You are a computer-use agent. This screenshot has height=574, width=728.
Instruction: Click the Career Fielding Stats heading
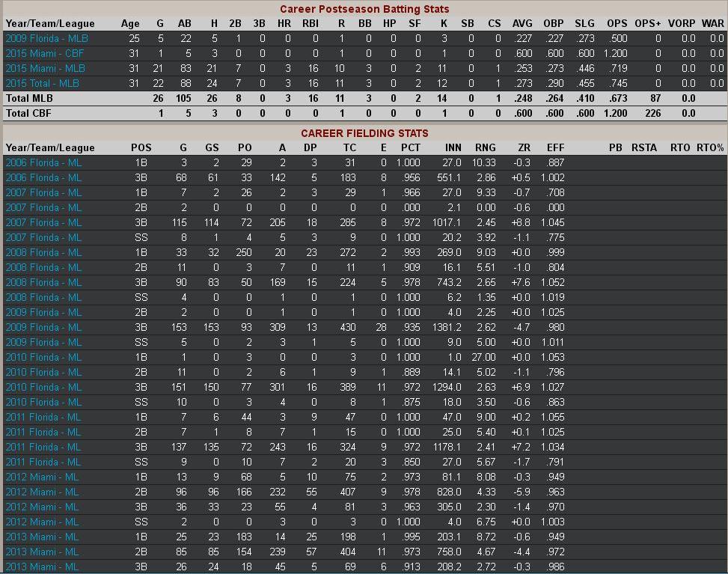pos(364,133)
